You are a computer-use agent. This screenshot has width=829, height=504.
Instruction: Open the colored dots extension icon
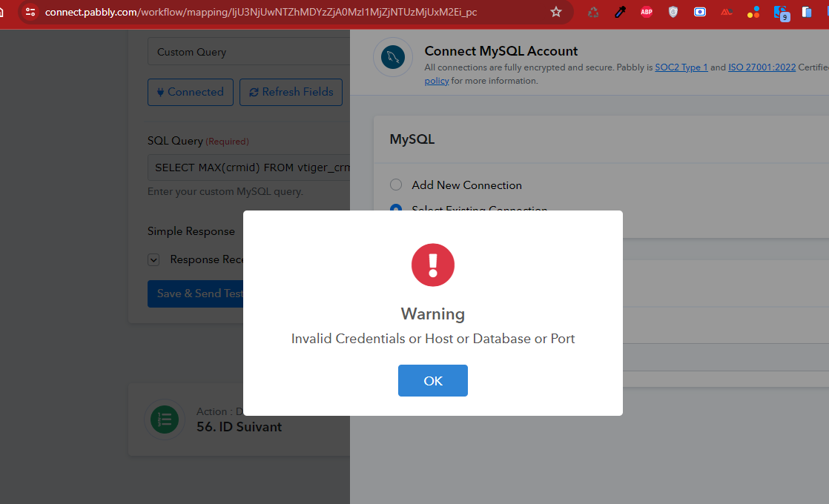click(x=753, y=12)
